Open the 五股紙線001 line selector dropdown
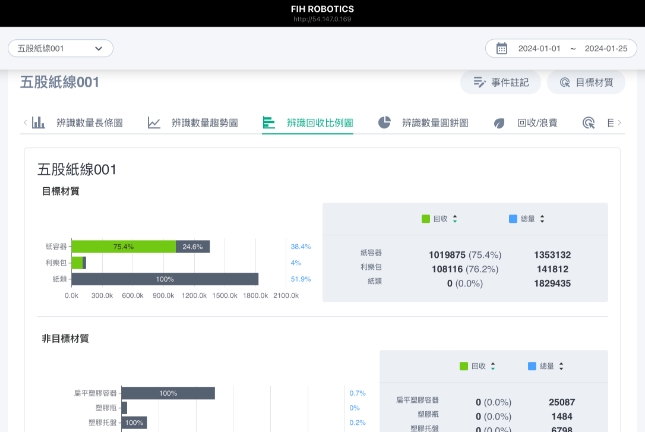 tap(61, 48)
